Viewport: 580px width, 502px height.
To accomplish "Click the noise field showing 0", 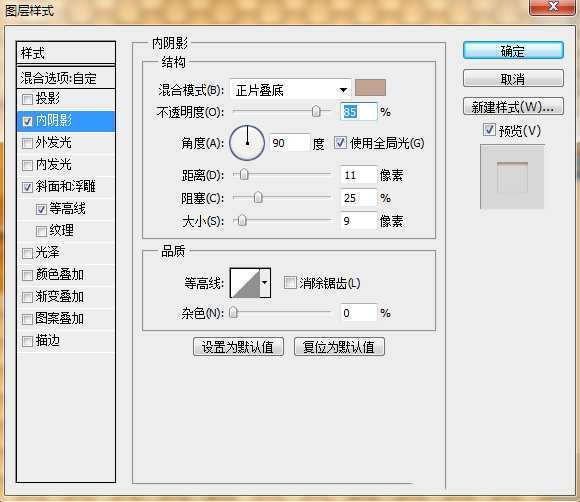I will [358, 313].
